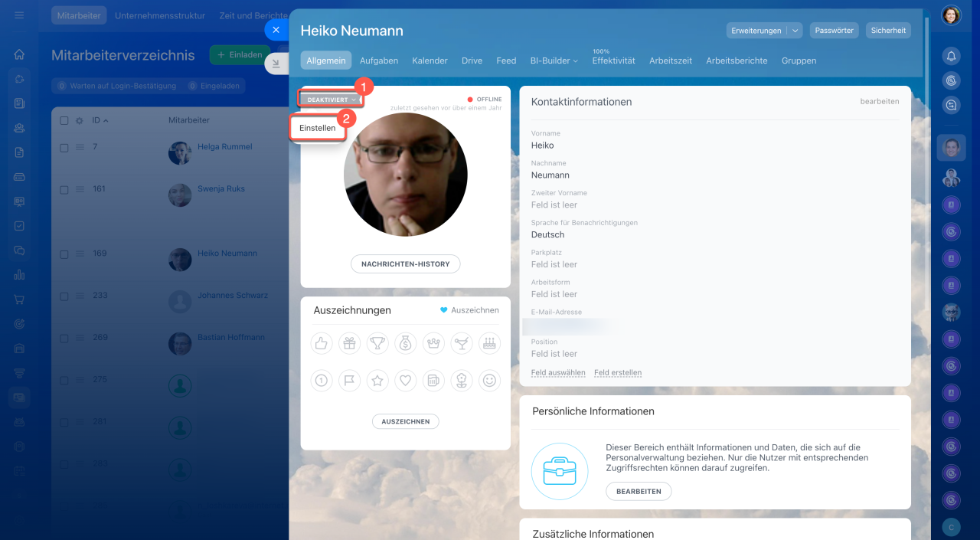Viewport: 980px width, 540px height.
Task: Sort the list by ID column
Action: point(100,120)
